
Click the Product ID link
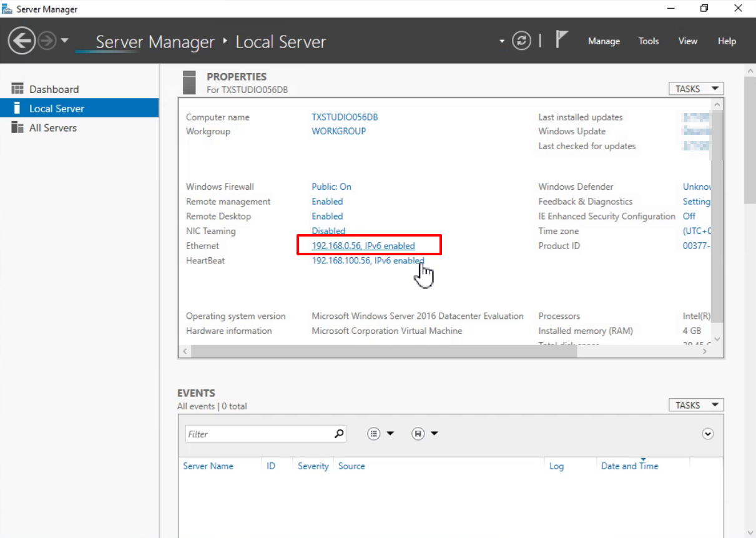(x=697, y=246)
